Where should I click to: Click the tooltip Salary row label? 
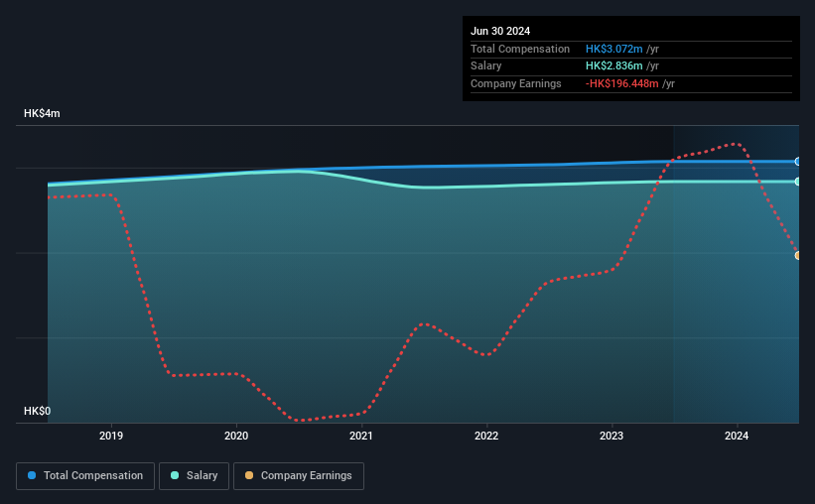click(486, 66)
